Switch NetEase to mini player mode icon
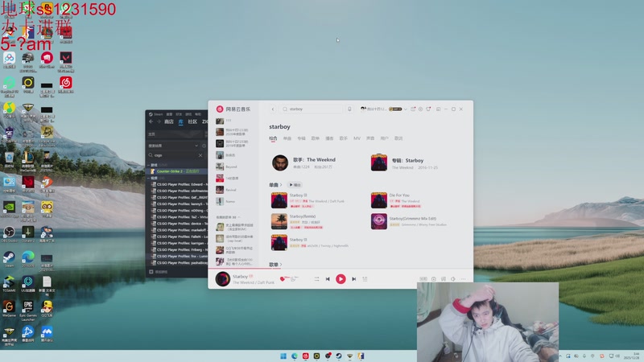The width and height of the screenshot is (644, 362). pyautogui.click(x=438, y=109)
